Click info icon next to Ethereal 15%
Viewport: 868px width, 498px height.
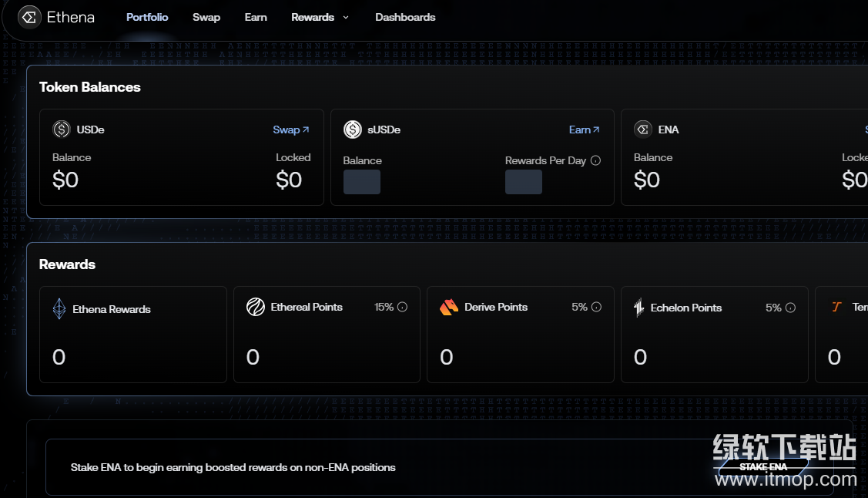coord(402,307)
